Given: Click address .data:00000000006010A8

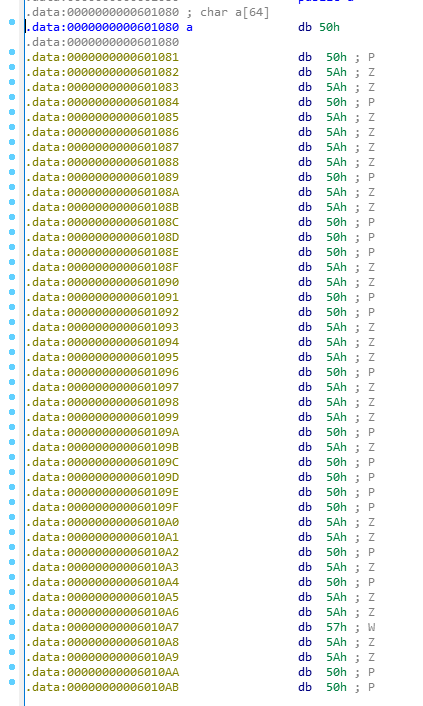Looking at the screenshot, I should pyautogui.click(x=102, y=643).
